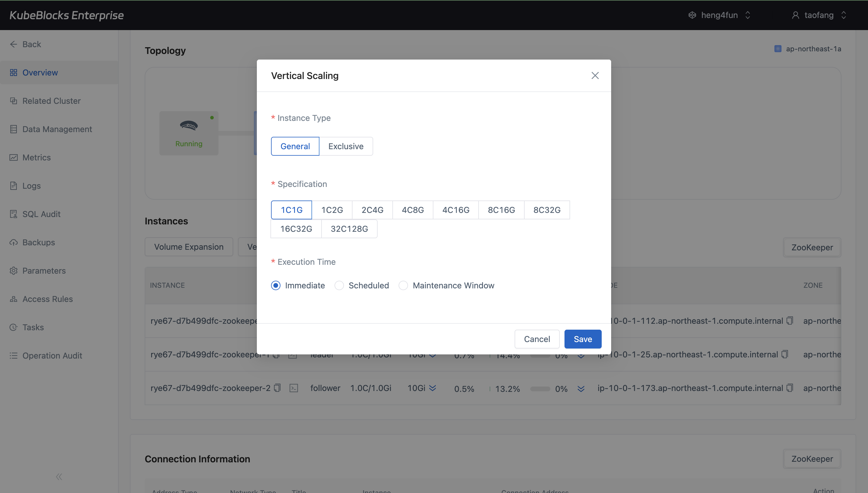The width and height of the screenshot is (868, 493).
Task: Copy the rye67-d7b499dfc-zookeeper-2 instance name
Action: point(278,388)
